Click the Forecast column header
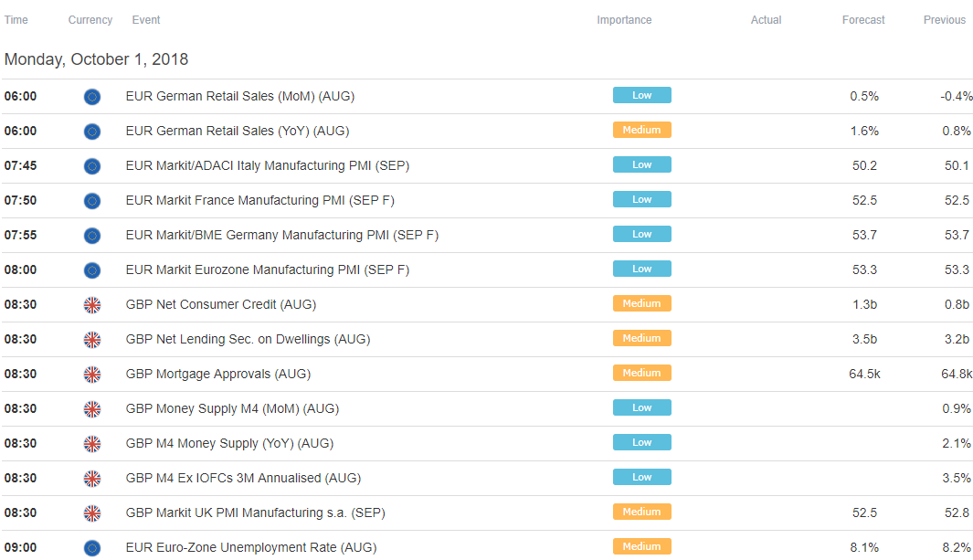Screen dimensions: 973x560 point(863,20)
